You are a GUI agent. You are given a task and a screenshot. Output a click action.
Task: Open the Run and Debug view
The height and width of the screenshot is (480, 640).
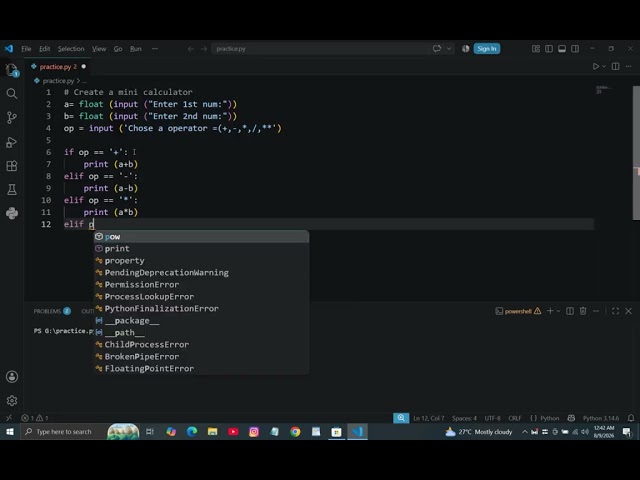(x=11, y=142)
